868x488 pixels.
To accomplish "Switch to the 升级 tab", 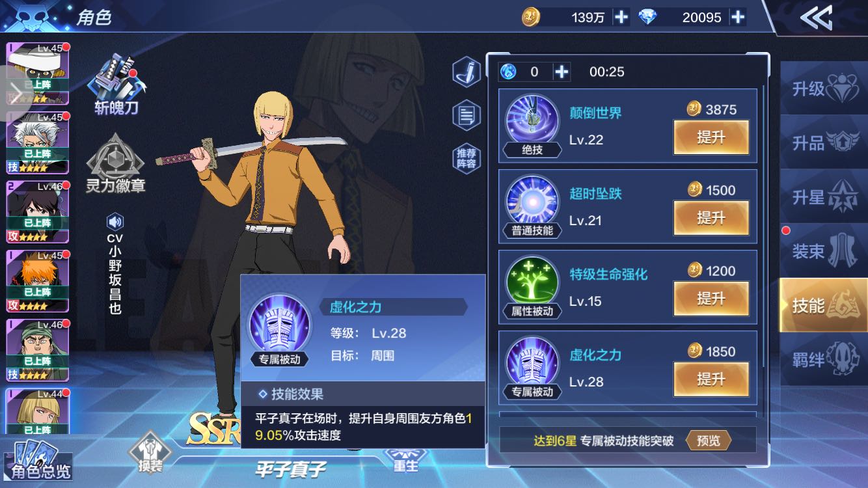I will click(x=824, y=88).
